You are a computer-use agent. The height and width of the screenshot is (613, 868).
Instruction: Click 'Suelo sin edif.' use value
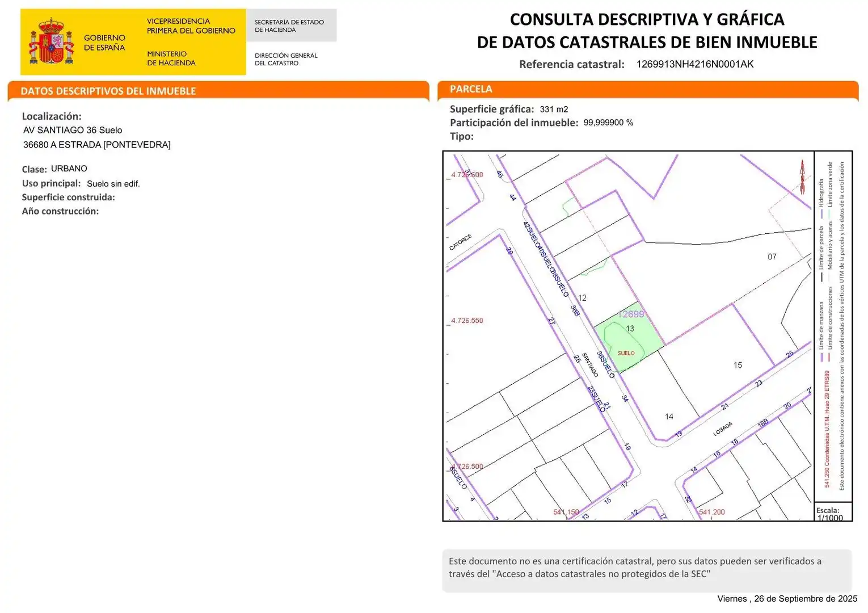click(x=113, y=184)
